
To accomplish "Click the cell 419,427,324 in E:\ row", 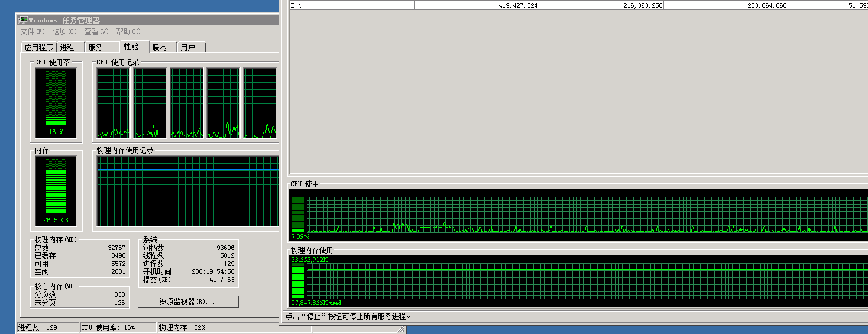I will 517,5.
